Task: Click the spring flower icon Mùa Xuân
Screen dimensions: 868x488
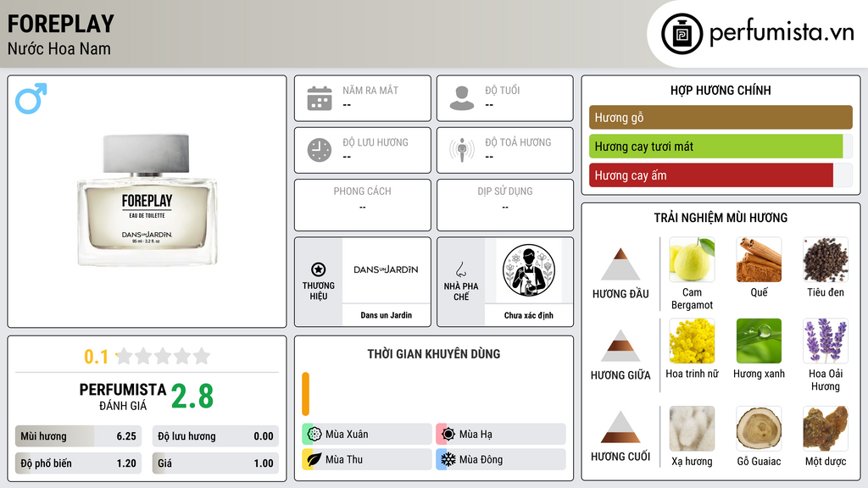Action: [x=314, y=434]
